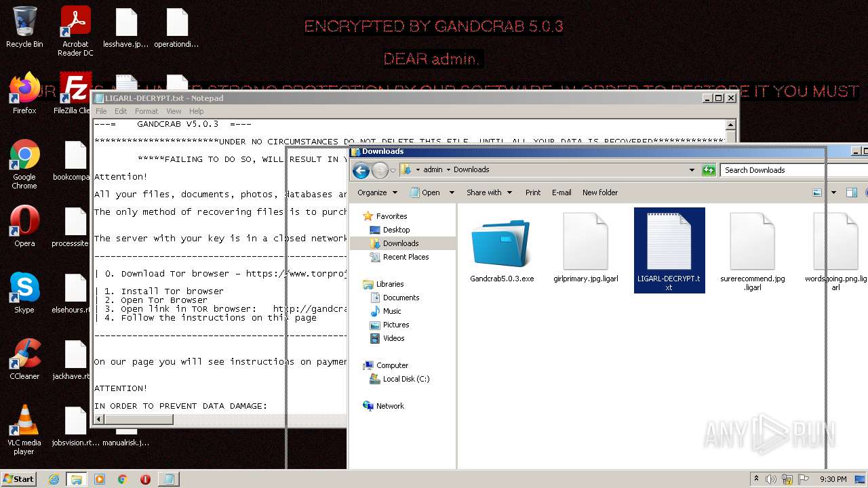Open Notepad Format menu
This screenshot has height=488, width=868.
click(146, 111)
